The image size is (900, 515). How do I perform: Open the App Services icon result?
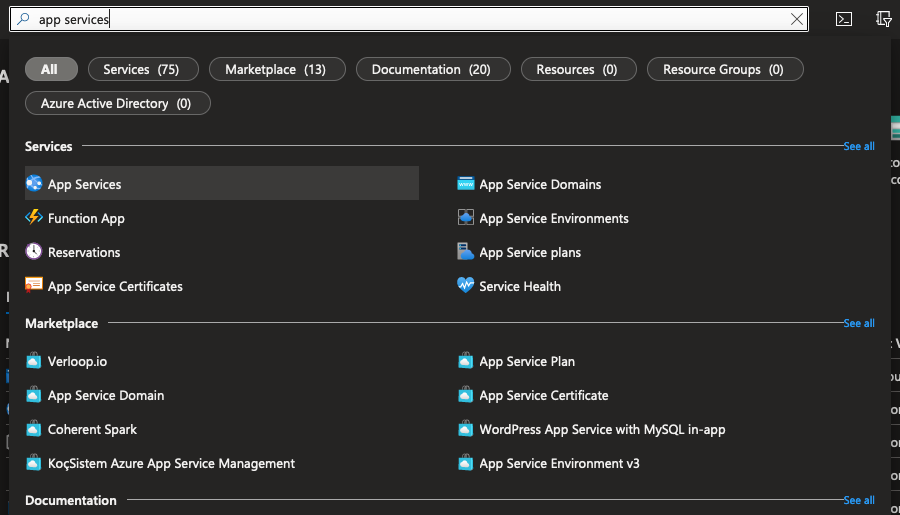pyautogui.click(x=34, y=184)
